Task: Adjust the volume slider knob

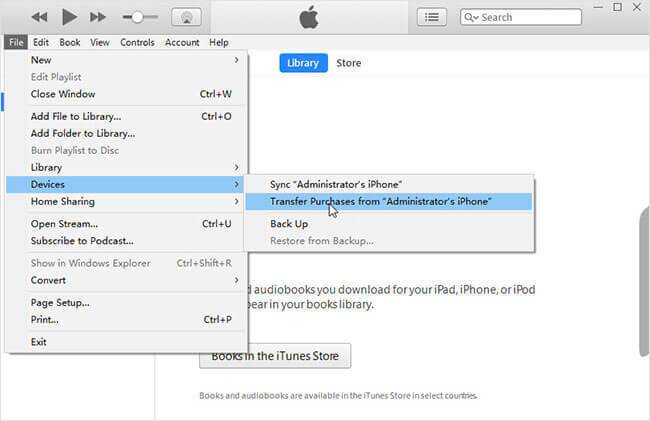Action: [139, 17]
